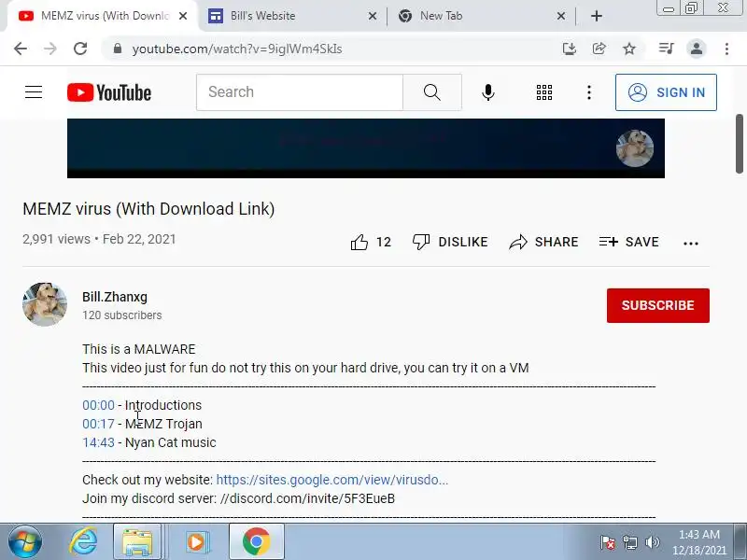Bookmark this tab with star icon
Image resolution: width=747 pixels, height=560 pixels.
629,49
